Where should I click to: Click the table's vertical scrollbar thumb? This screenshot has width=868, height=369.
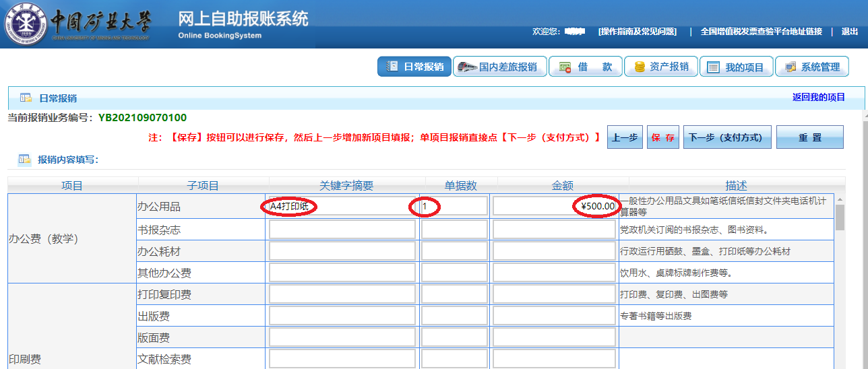[840, 217]
